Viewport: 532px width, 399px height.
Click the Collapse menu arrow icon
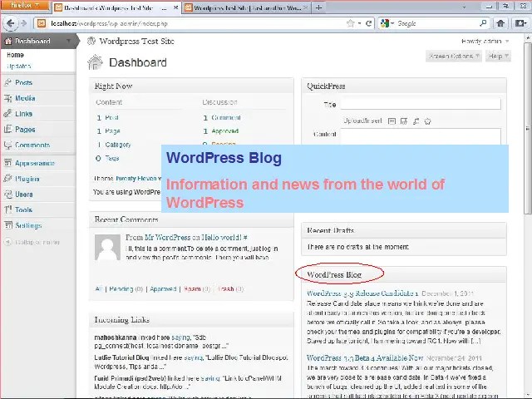(7, 242)
